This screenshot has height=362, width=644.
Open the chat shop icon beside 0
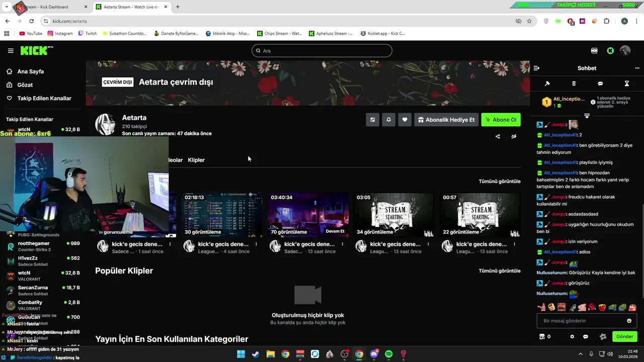542,336
